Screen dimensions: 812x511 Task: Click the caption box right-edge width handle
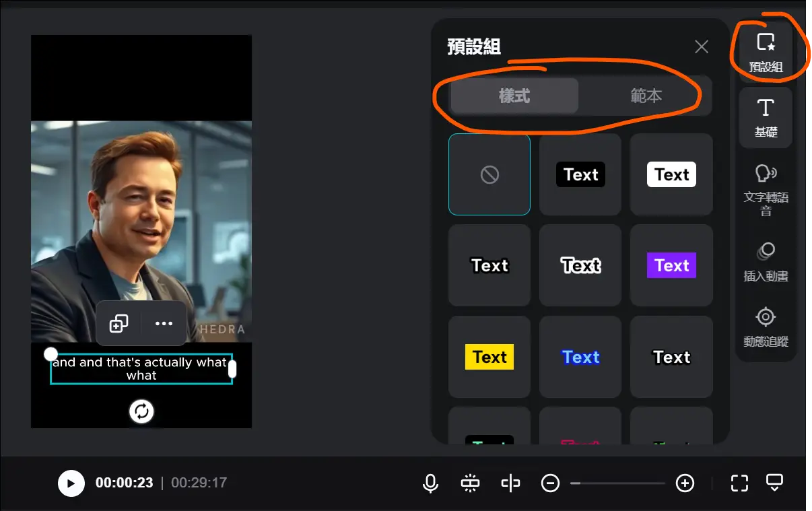pyautogui.click(x=232, y=369)
